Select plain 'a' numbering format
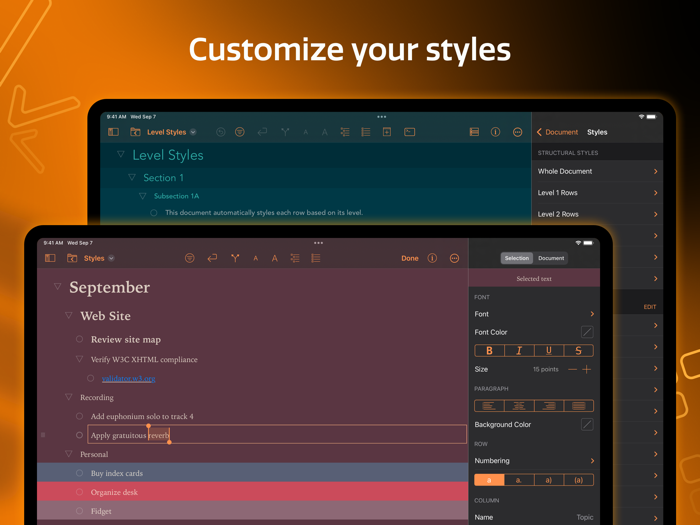The height and width of the screenshot is (525, 700). (x=489, y=480)
